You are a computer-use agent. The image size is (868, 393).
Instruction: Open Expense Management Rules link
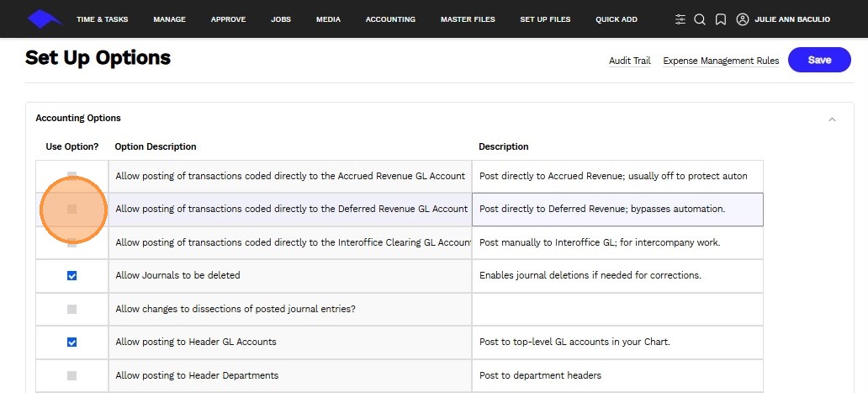coord(720,61)
